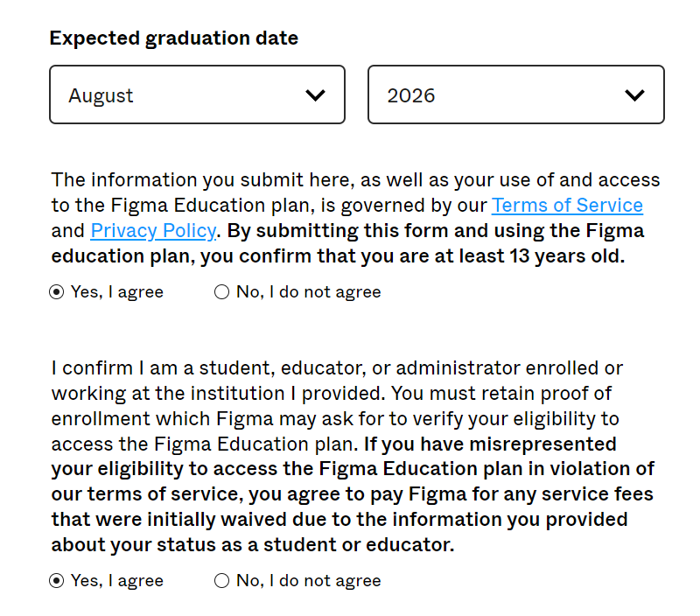This screenshot has height=616, width=700.
Task: Click the 'August' text in the month field
Action: [x=101, y=96]
